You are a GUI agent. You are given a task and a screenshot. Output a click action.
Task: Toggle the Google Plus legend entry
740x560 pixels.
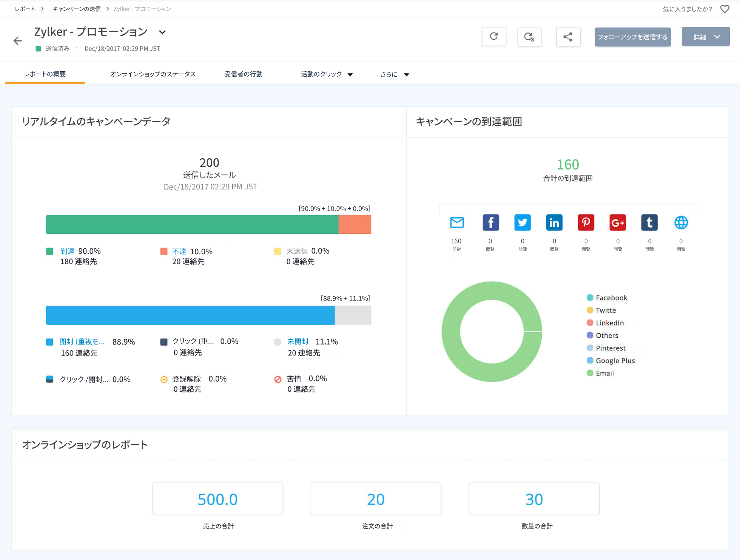[x=611, y=361]
